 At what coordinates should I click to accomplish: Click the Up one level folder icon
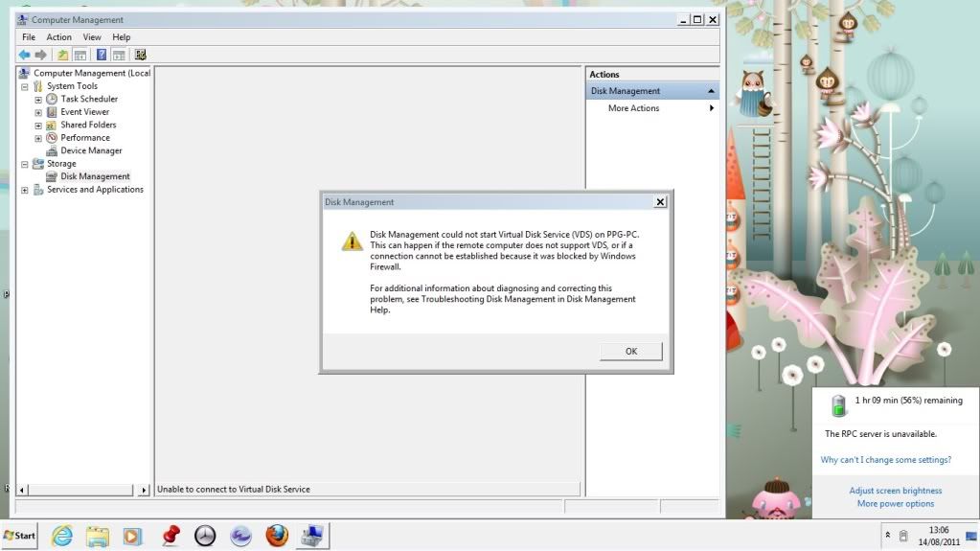click(63, 55)
